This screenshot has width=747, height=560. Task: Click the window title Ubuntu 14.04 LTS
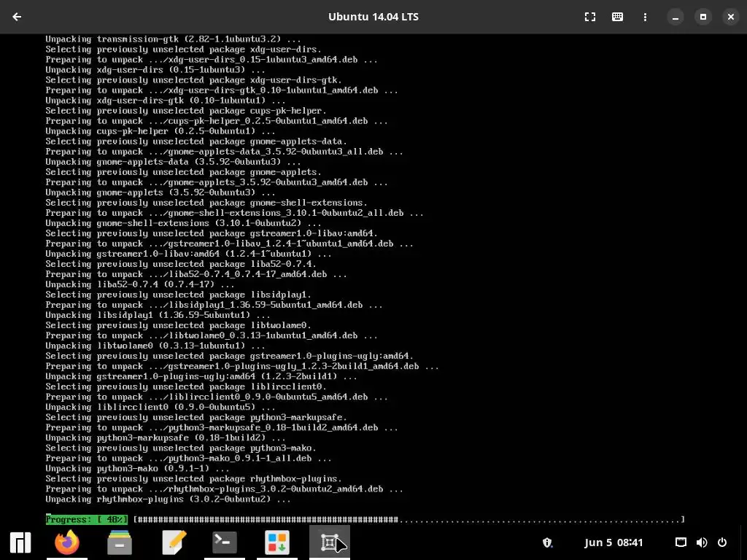[x=373, y=17]
